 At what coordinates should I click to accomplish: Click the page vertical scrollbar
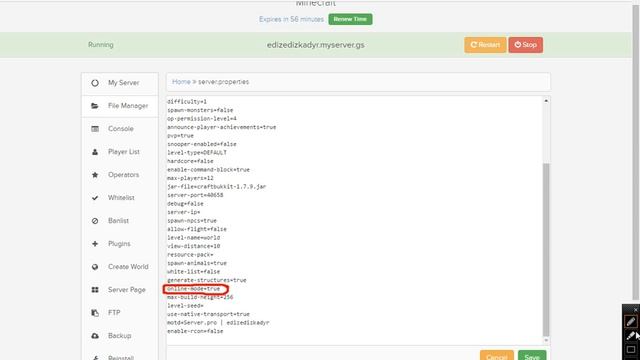click(x=636, y=151)
